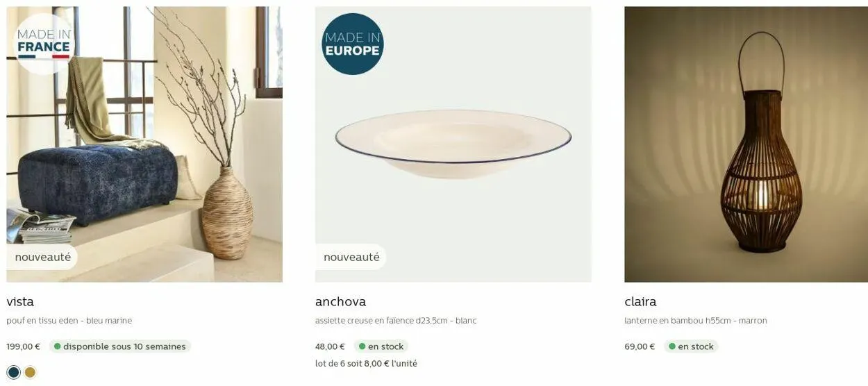Click the vista product name

pyautogui.click(x=20, y=302)
